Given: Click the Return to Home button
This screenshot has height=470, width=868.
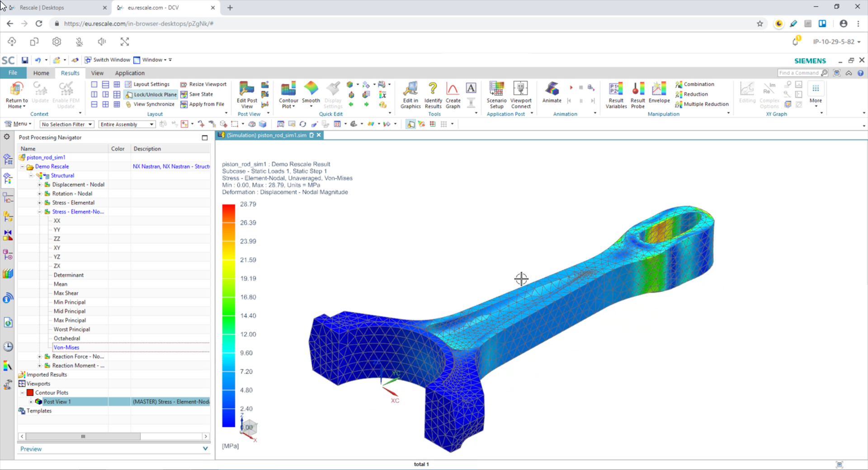Looking at the screenshot, I should [x=16, y=94].
